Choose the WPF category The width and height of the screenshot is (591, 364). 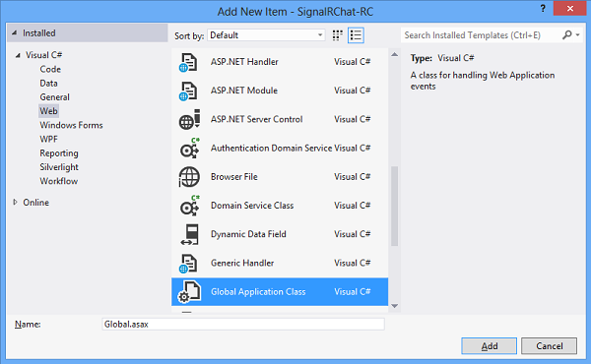click(x=48, y=140)
